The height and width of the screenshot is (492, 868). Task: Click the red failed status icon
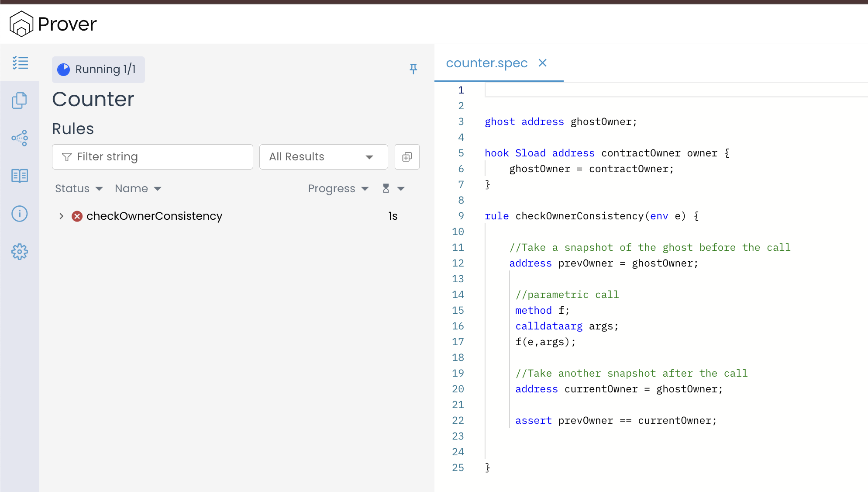pyautogui.click(x=77, y=216)
